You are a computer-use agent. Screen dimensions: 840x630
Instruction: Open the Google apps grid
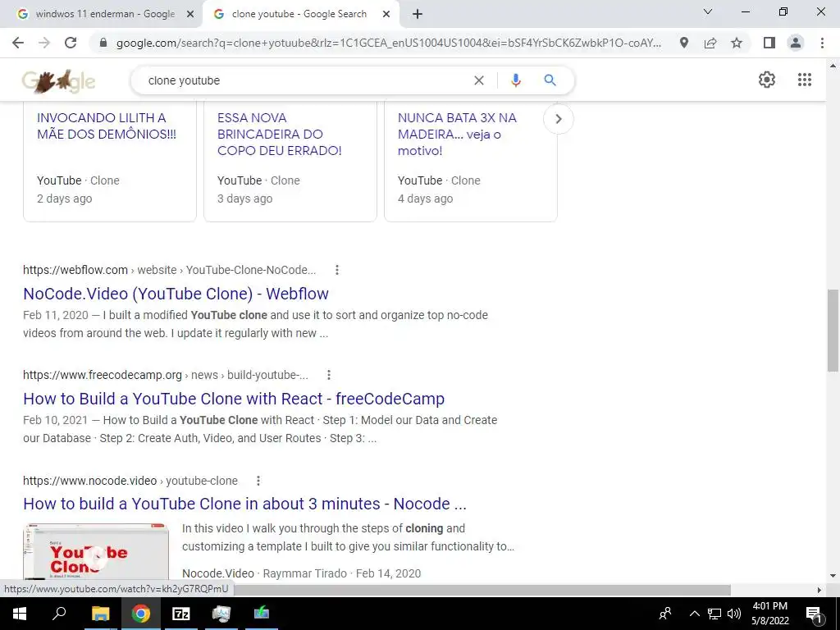[x=804, y=80]
